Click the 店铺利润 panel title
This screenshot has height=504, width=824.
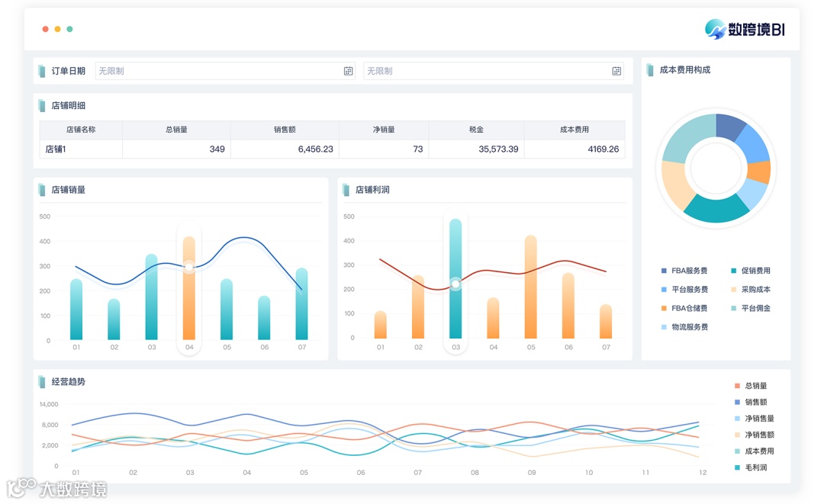click(372, 190)
